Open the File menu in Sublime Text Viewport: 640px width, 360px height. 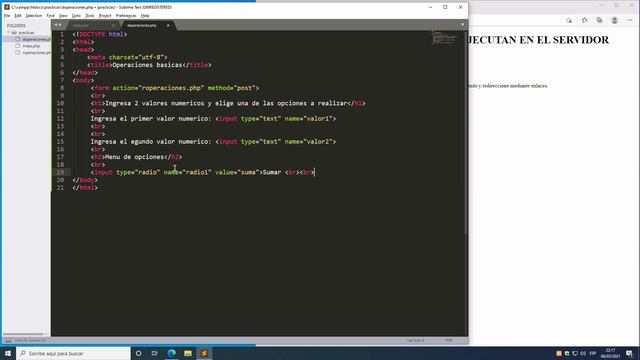tap(7, 16)
